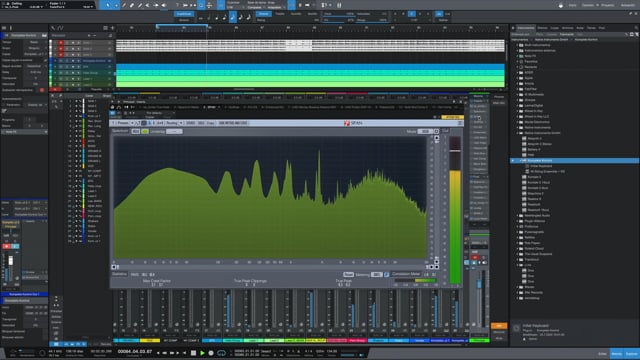Open the Efectos tab in the browser
This screenshot has height=360, width=640.
(x=542, y=28)
